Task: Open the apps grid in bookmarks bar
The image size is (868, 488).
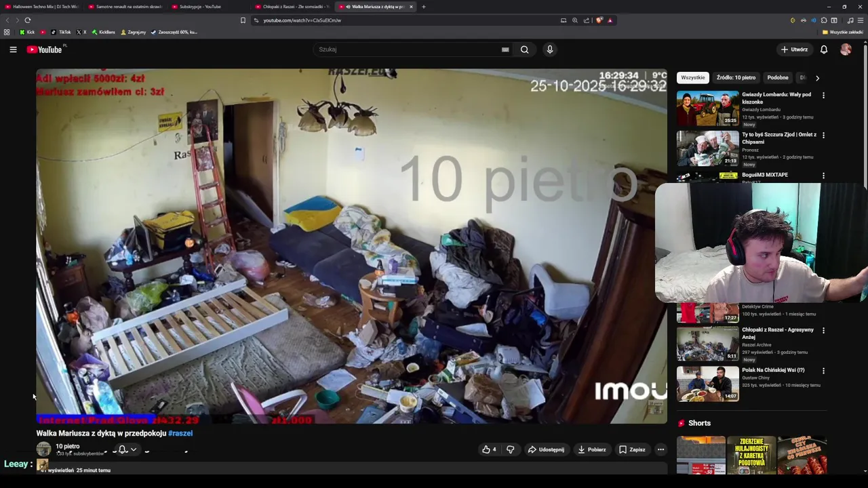Action: [7, 32]
